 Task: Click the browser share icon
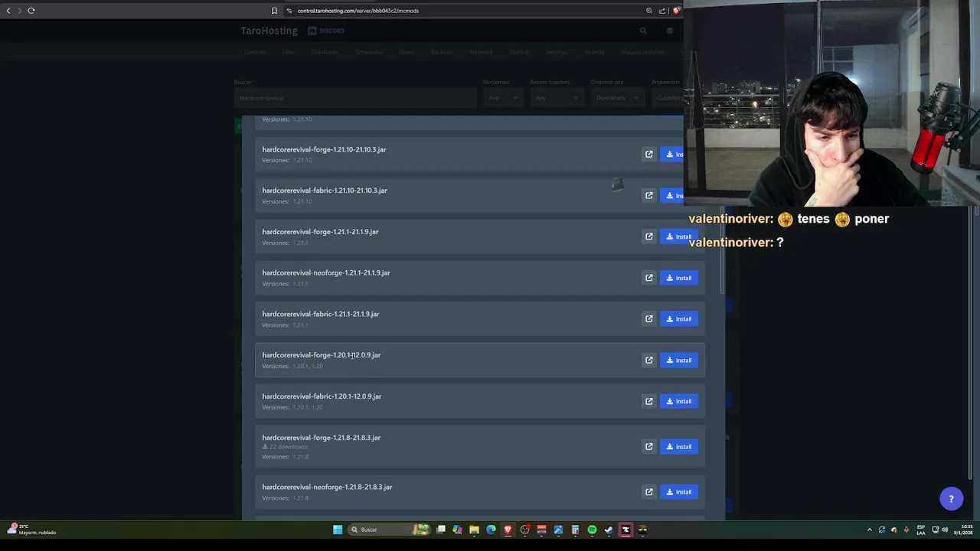point(662,11)
